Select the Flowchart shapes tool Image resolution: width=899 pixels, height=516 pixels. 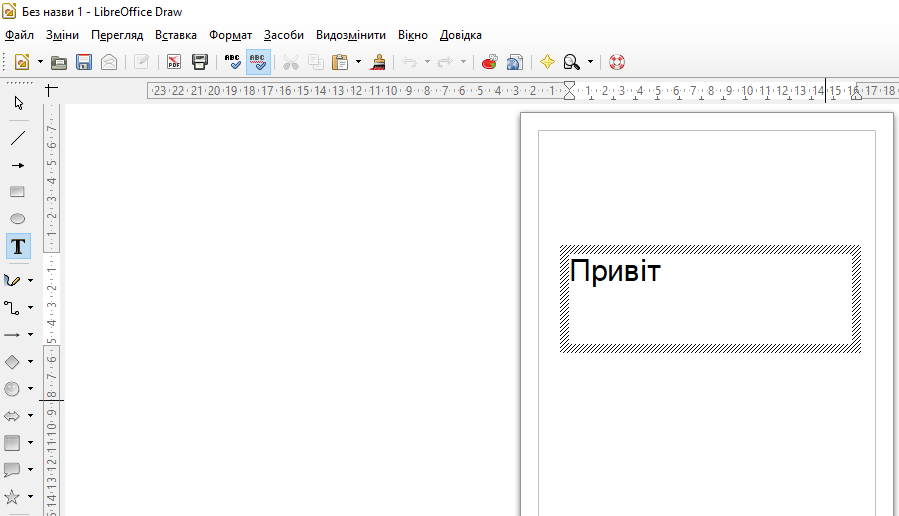coord(12,443)
